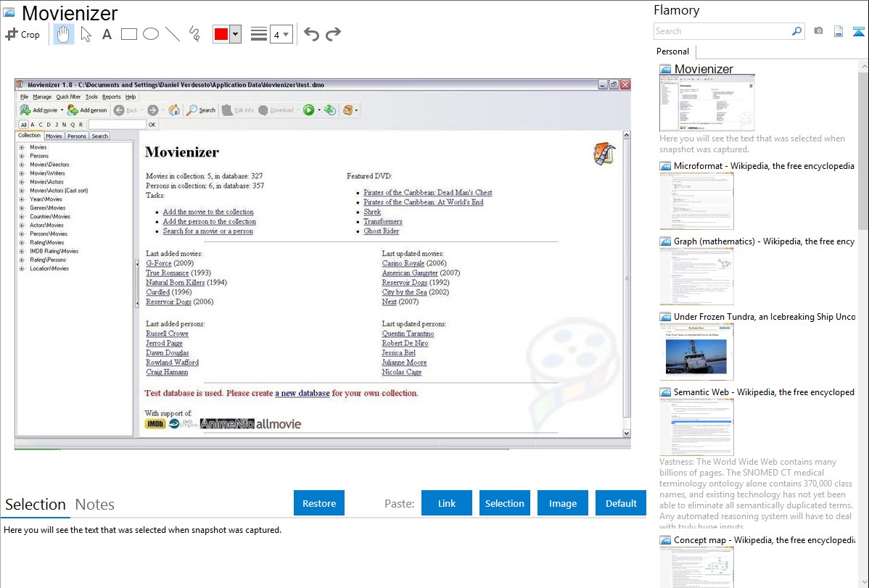The width and height of the screenshot is (869, 588).
Task: Click the page document icon in Flamory panel
Action: point(839,31)
